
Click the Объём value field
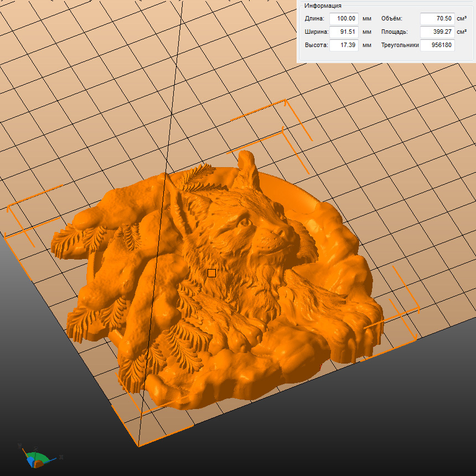tap(437, 19)
